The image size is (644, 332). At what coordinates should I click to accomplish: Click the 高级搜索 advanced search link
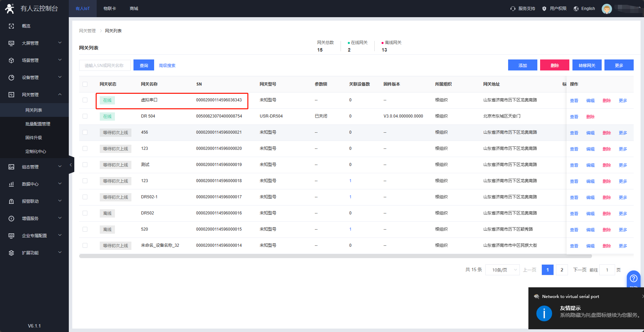(167, 66)
